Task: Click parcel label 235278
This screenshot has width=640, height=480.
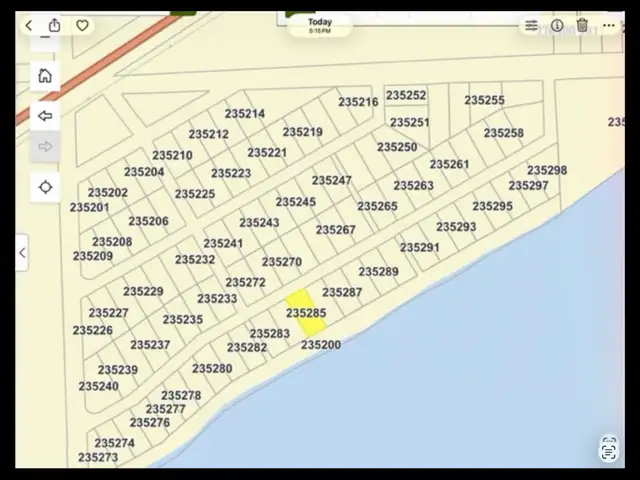Action: click(x=181, y=396)
